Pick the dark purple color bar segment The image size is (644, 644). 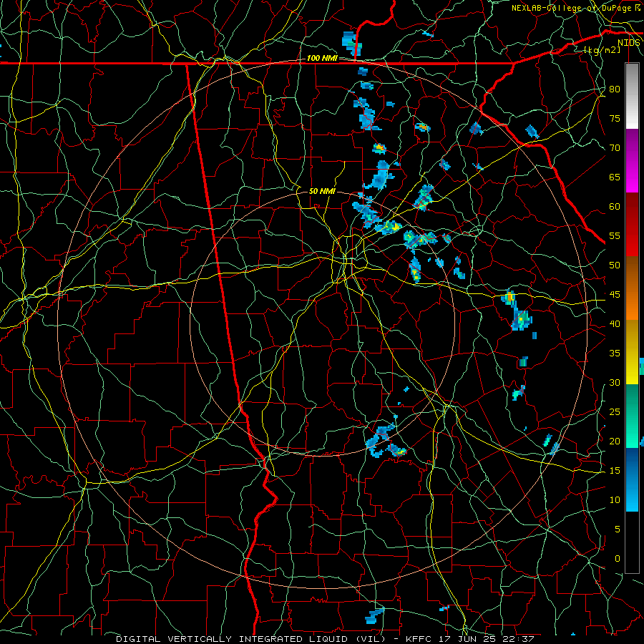(x=632, y=146)
